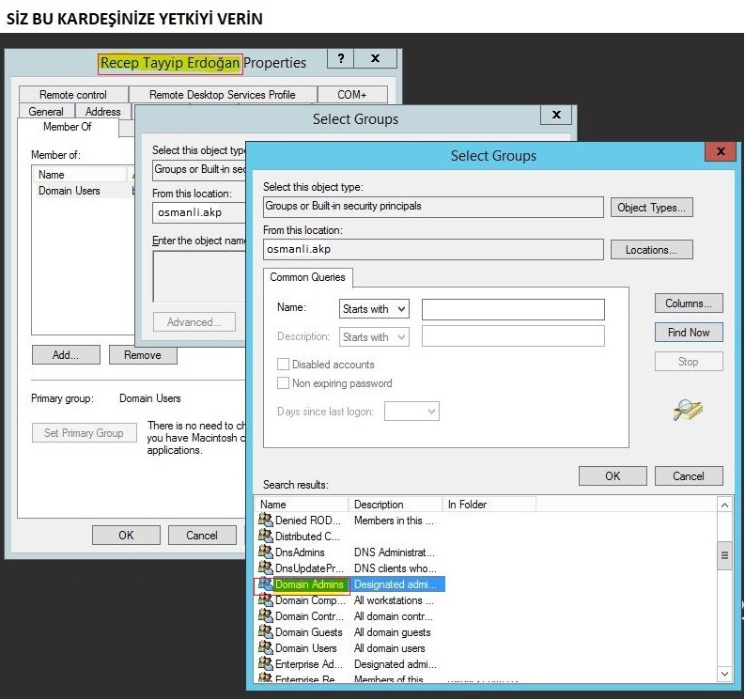
Task: Click scroll up arrow in search results
Action: click(x=724, y=505)
